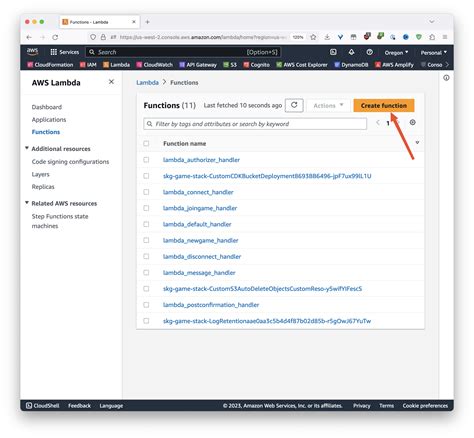Go to previous page of functions
The width and height of the screenshot is (474, 438).
pos(378,123)
